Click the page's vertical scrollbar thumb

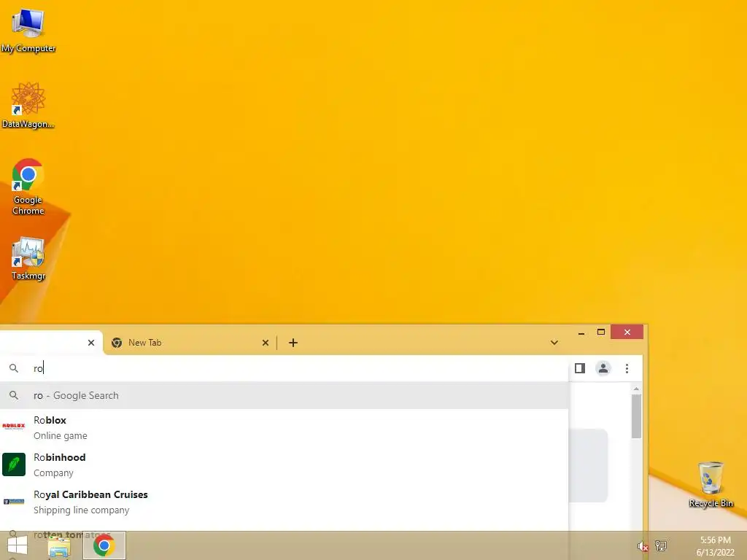636,416
